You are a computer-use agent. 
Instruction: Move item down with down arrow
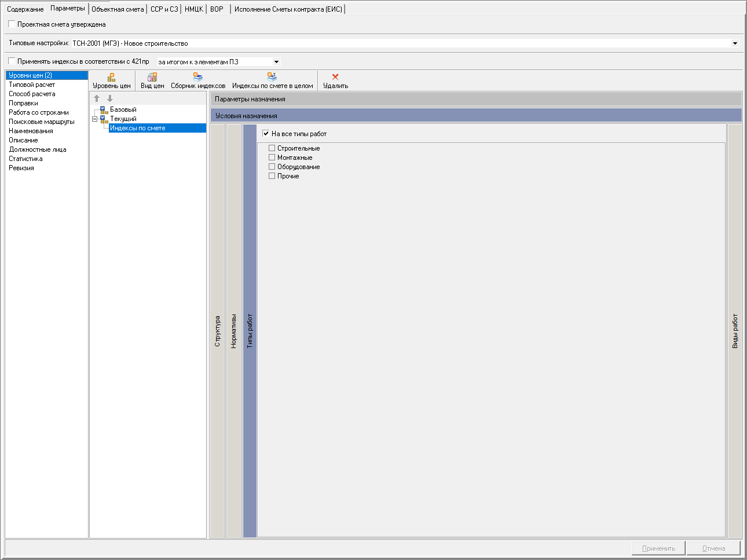coord(110,98)
